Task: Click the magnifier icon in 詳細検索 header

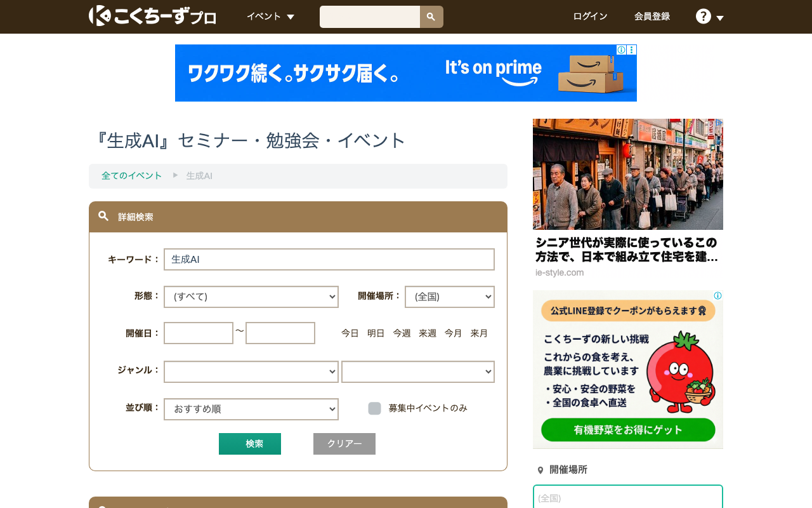Action: (x=103, y=216)
